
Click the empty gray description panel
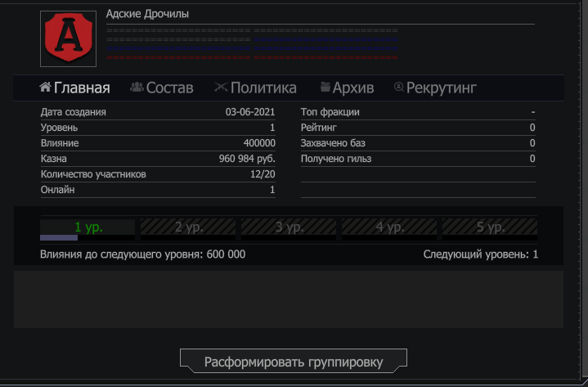(x=289, y=299)
